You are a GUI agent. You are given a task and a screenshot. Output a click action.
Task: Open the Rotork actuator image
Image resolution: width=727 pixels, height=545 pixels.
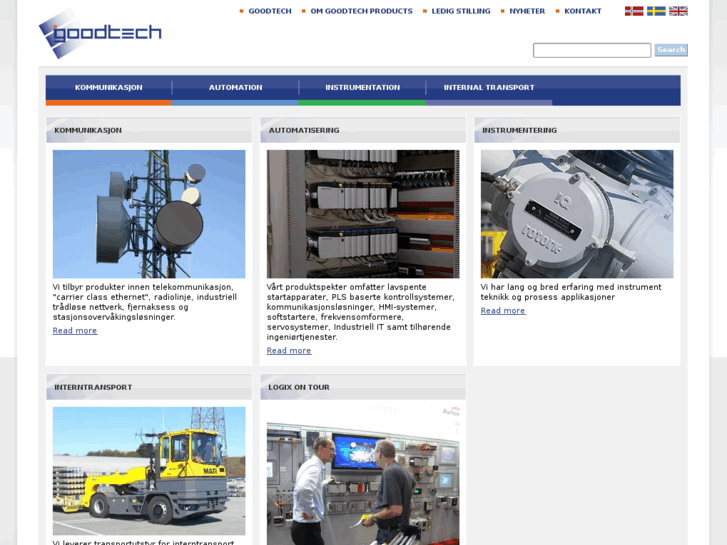[577, 214]
